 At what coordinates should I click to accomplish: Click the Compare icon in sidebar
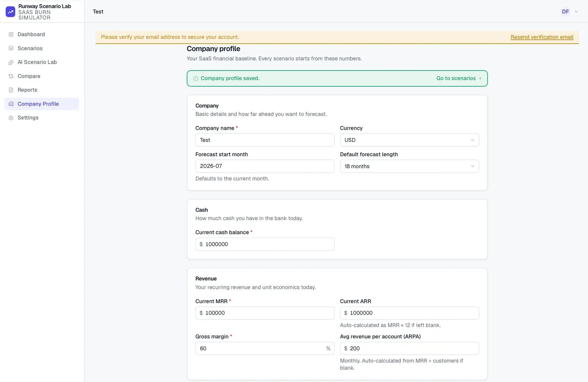coord(11,76)
